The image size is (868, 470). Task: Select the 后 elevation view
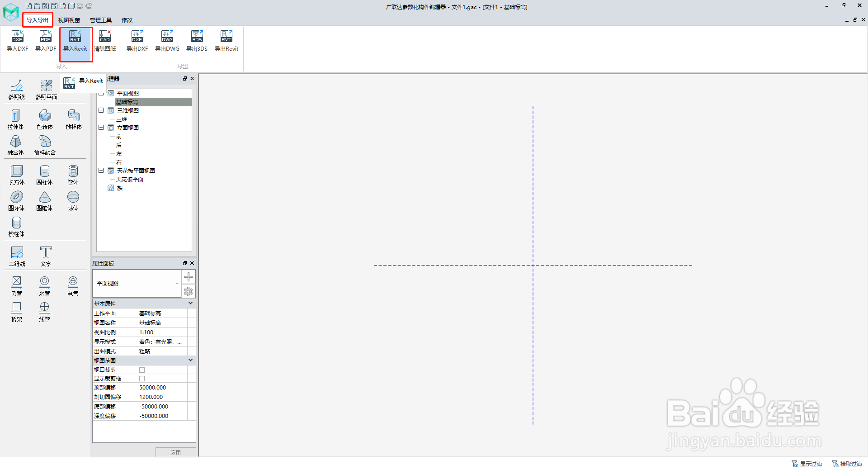(x=119, y=145)
